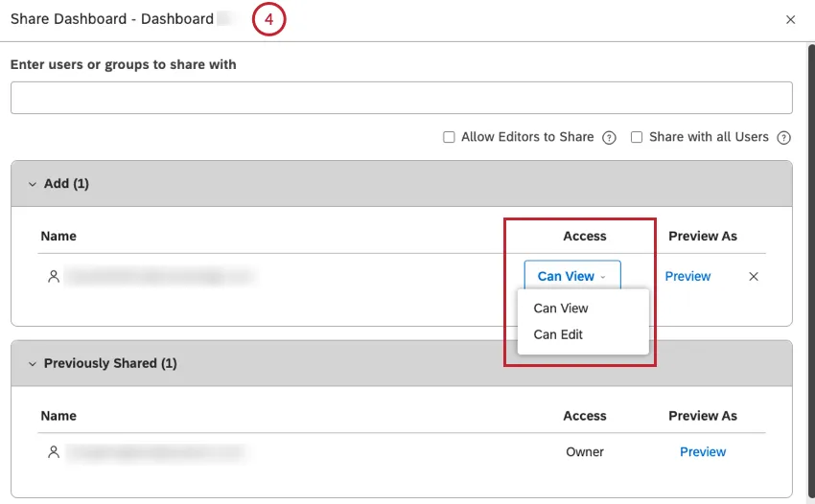
Task: Remove the added user with X icon
Action: pos(754,277)
